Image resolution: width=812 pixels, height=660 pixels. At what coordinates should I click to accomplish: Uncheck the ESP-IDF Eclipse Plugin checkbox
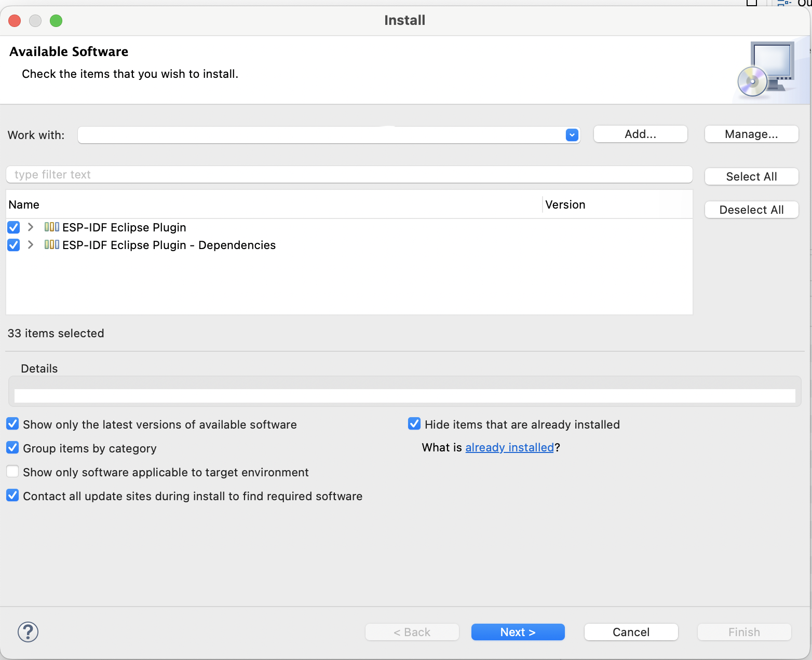tap(14, 227)
